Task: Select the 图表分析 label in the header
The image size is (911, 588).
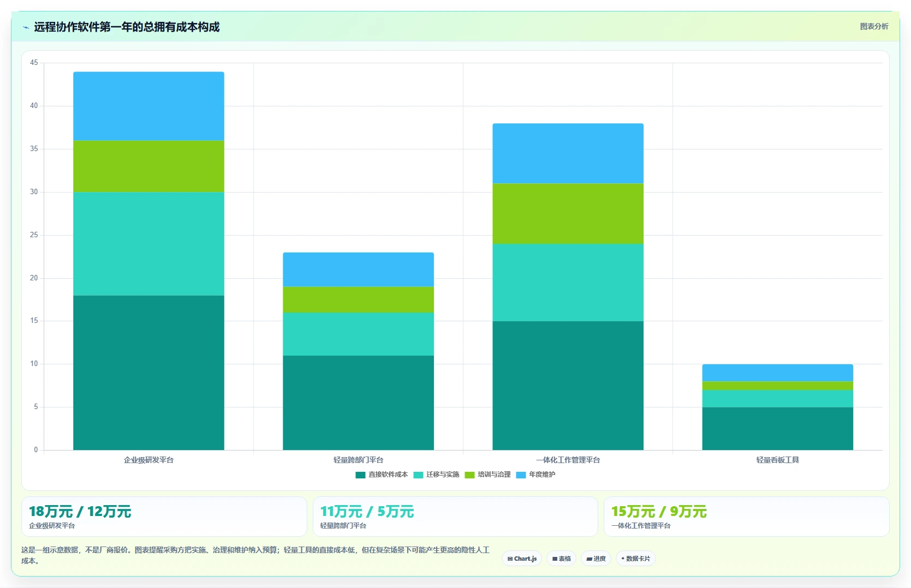Action: coord(874,26)
